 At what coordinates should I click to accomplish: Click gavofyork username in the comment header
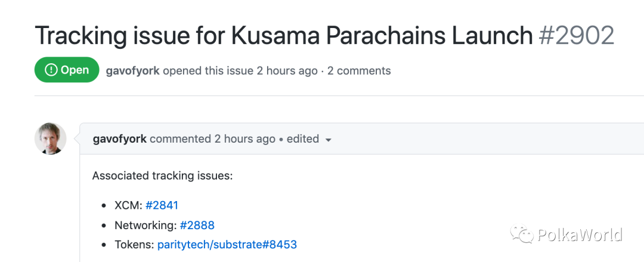(x=120, y=139)
